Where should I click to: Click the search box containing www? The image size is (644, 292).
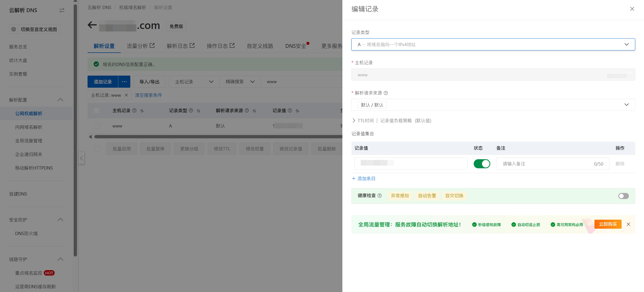(x=301, y=82)
